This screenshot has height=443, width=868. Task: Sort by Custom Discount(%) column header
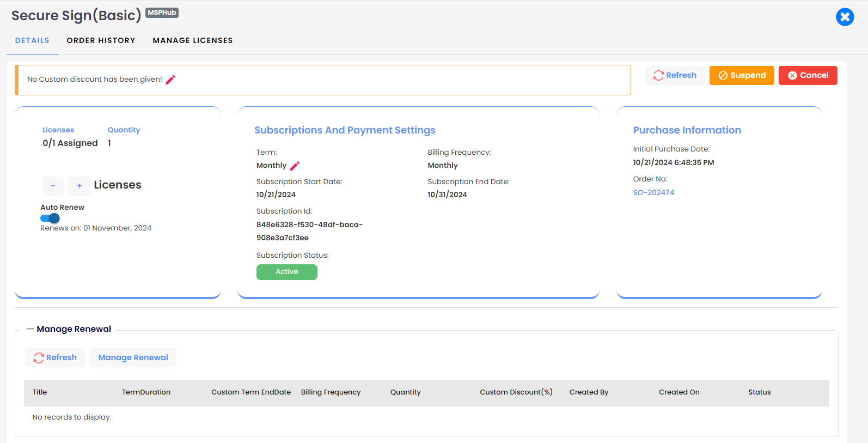pos(516,392)
